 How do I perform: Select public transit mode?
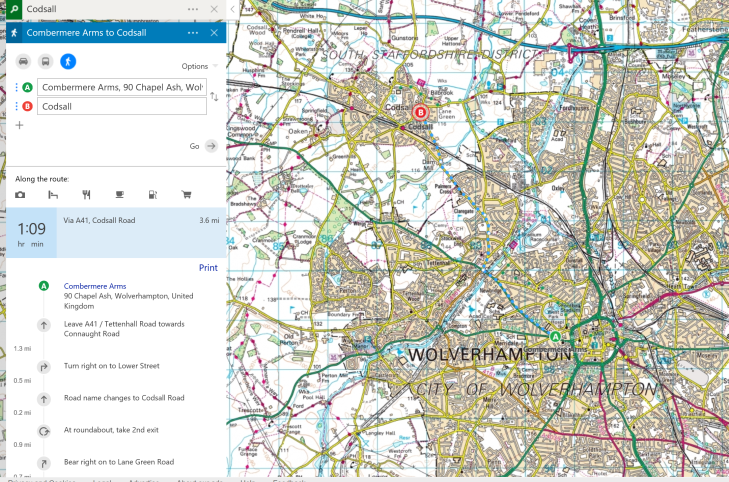[x=45, y=61]
